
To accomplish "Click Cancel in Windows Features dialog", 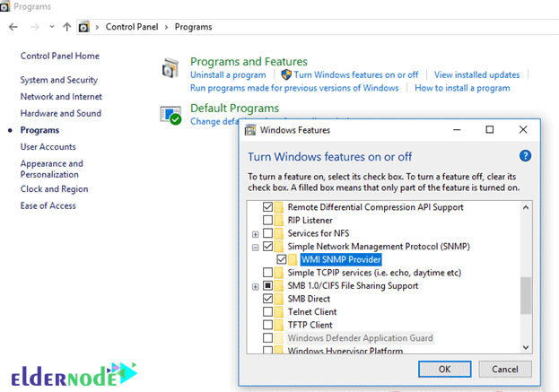I will pos(505,369).
